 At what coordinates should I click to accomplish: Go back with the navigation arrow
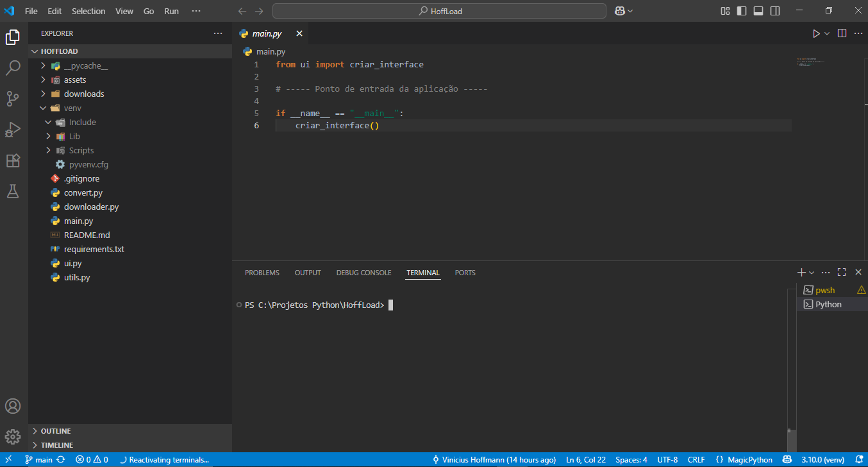242,11
